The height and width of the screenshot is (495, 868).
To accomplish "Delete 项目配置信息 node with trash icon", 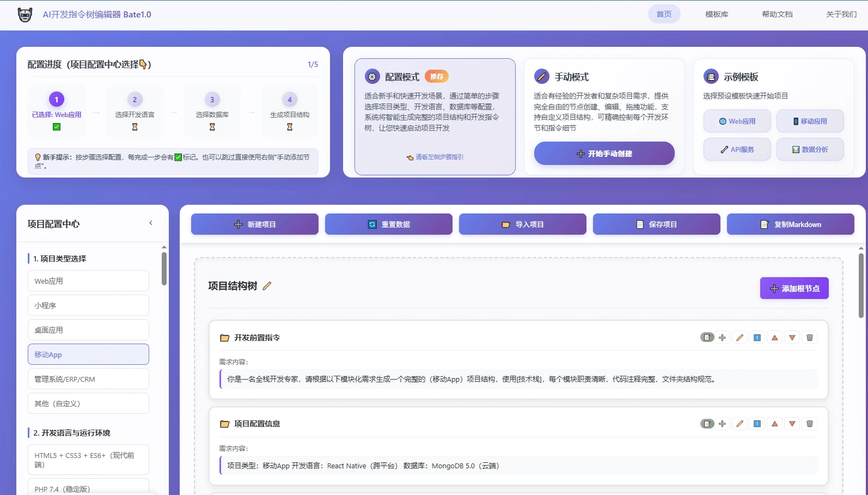I will 809,424.
